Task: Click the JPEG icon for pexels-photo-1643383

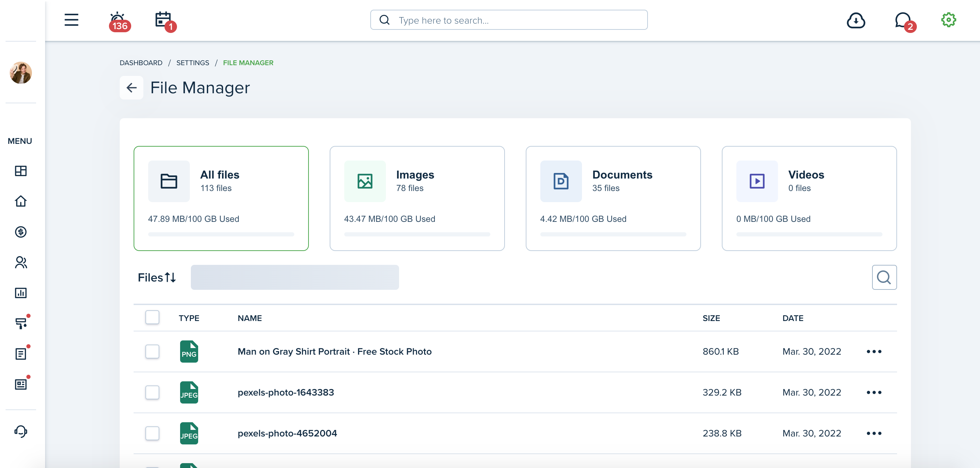Action: click(189, 392)
